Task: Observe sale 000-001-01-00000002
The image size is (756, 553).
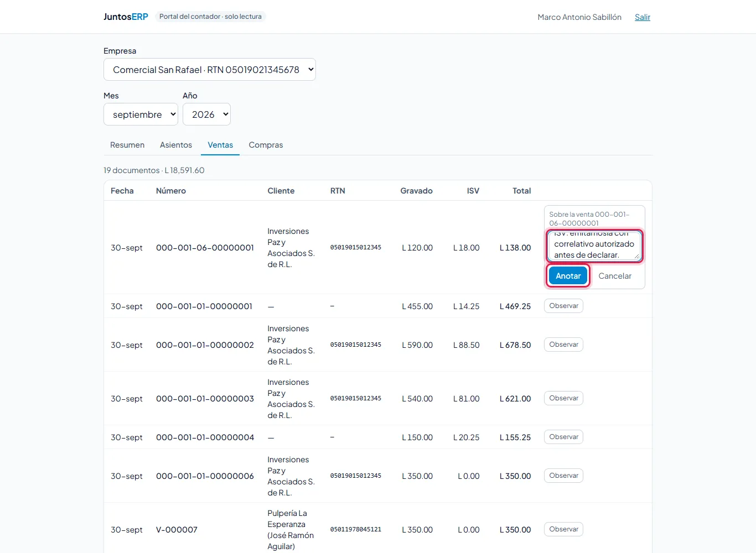Action: [563, 345]
